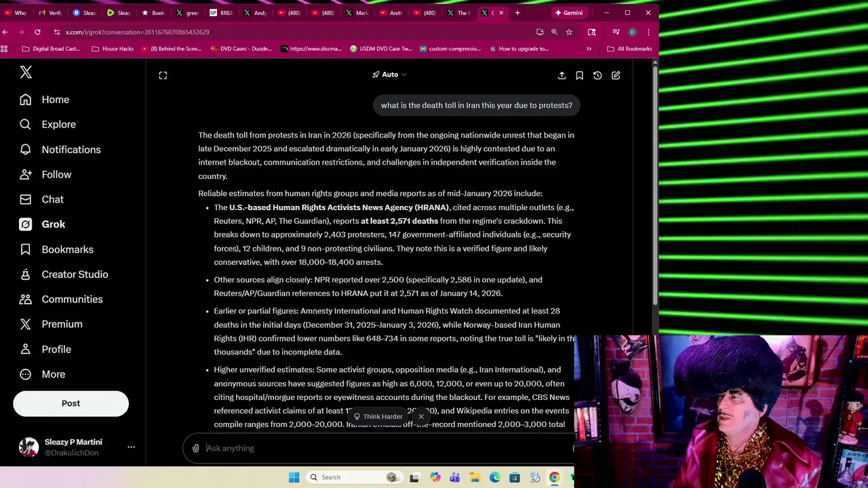Open Communities in the sidebar

61,300
